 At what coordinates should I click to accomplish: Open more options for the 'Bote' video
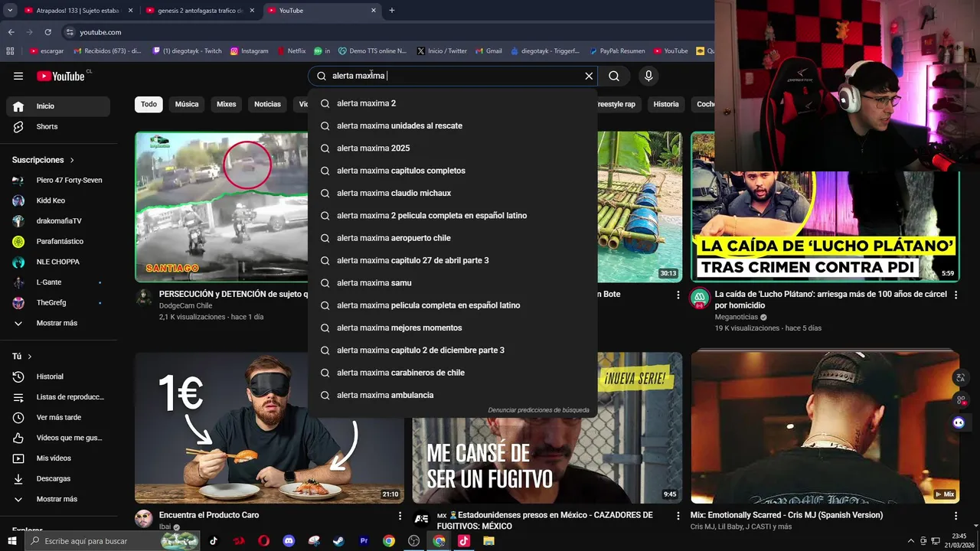678,295
